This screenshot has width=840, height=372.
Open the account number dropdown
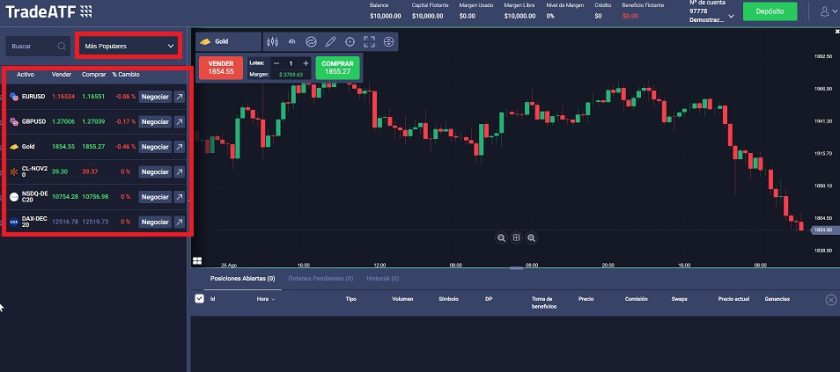(x=712, y=16)
